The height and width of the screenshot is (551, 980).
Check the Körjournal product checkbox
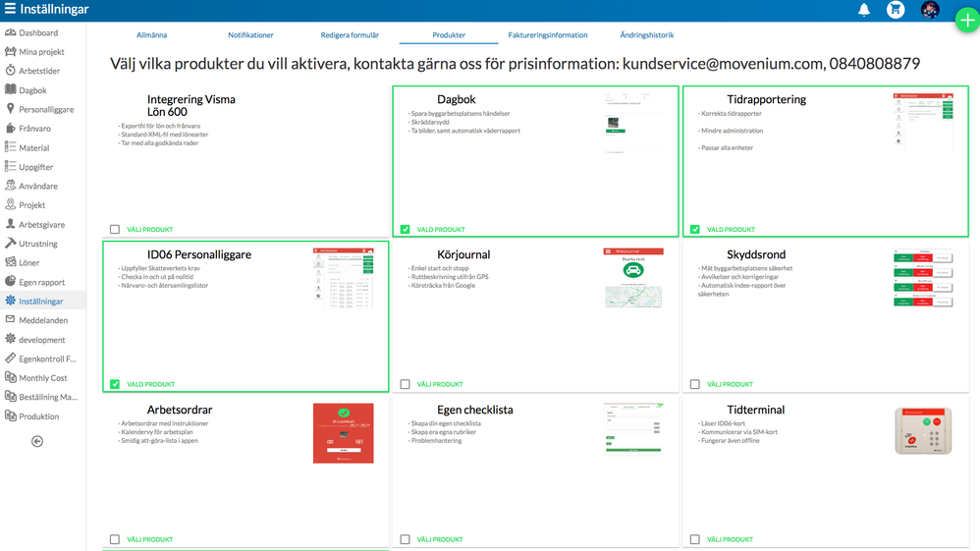tap(405, 384)
